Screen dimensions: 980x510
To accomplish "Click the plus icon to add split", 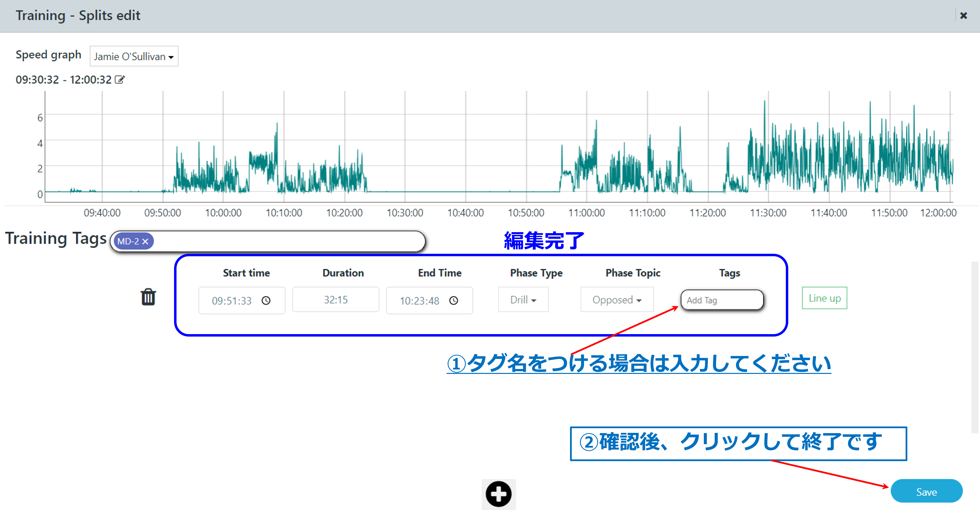I will [x=498, y=494].
